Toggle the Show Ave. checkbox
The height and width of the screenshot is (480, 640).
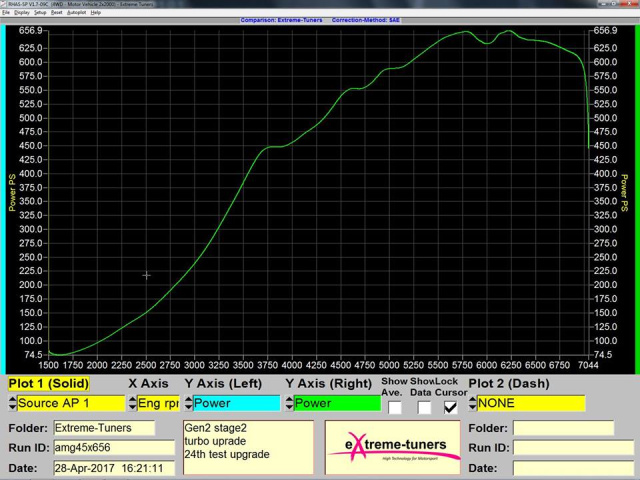(395, 407)
